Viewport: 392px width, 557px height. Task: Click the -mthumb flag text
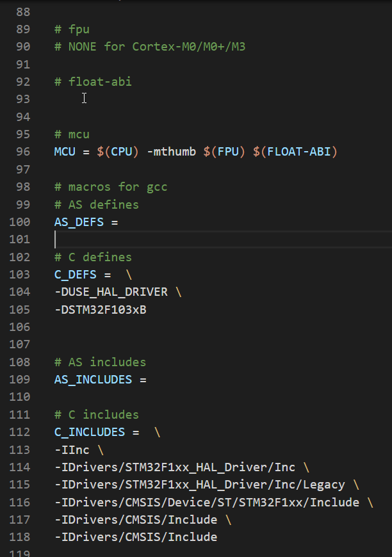click(171, 152)
